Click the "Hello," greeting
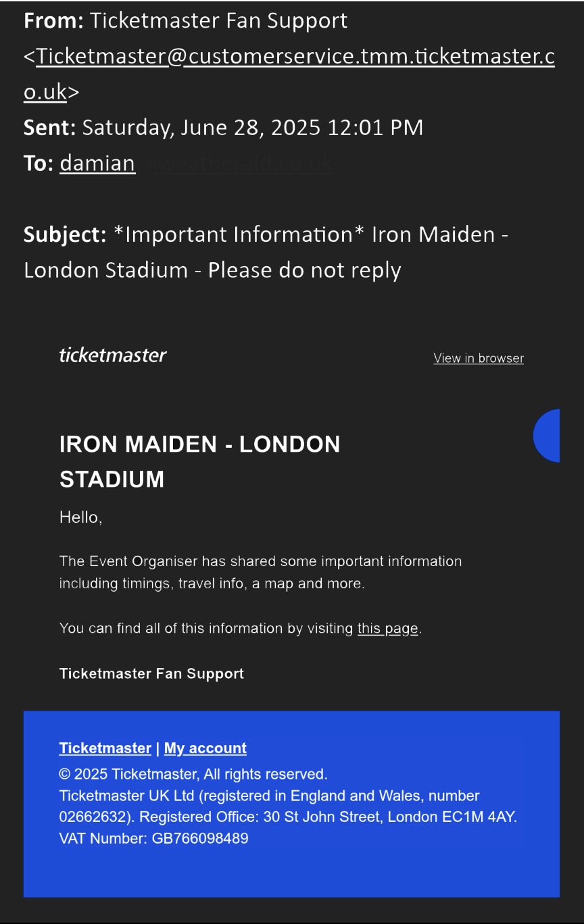The height and width of the screenshot is (924, 584). pyautogui.click(x=80, y=517)
